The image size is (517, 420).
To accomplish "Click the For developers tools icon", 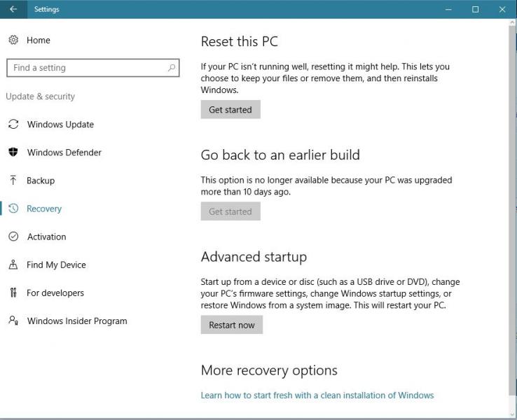I will pos(13,293).
